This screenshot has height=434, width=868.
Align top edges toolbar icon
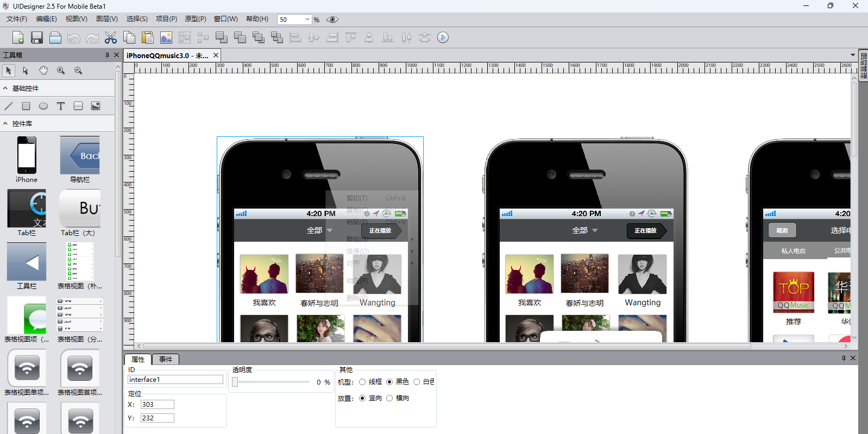pos(350,37)
